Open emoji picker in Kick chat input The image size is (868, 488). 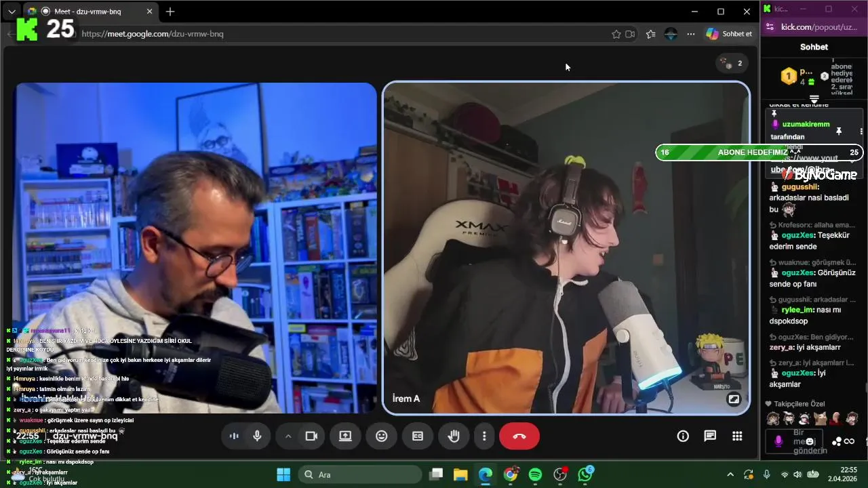coord(810,442)
